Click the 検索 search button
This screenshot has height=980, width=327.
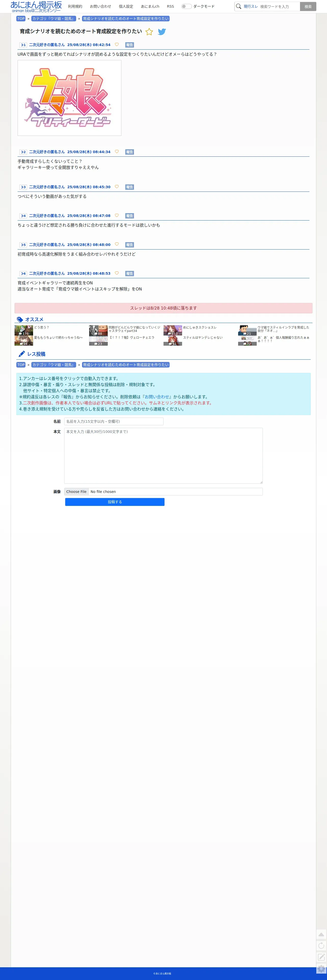308,6
